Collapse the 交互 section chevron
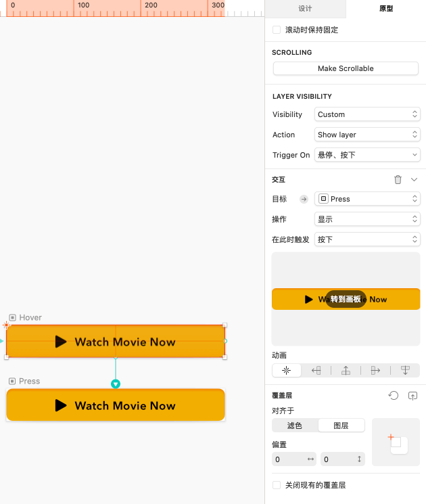Image resolution: width=426 pixels, height=504 pixels. [415, 179]
